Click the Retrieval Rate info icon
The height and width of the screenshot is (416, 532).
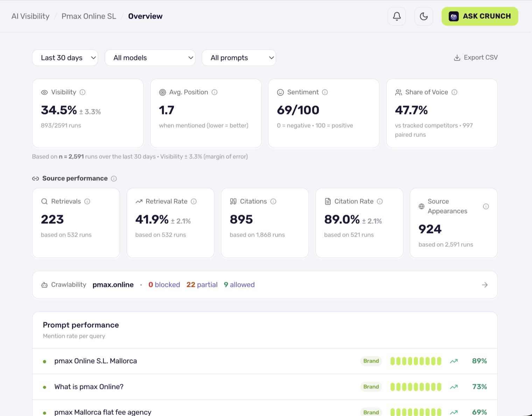point(194,201)
